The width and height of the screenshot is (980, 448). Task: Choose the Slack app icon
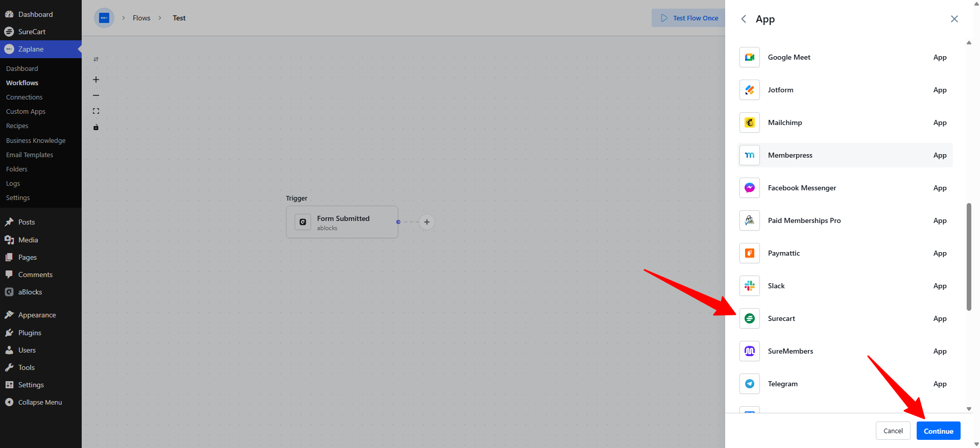(750, 286)
